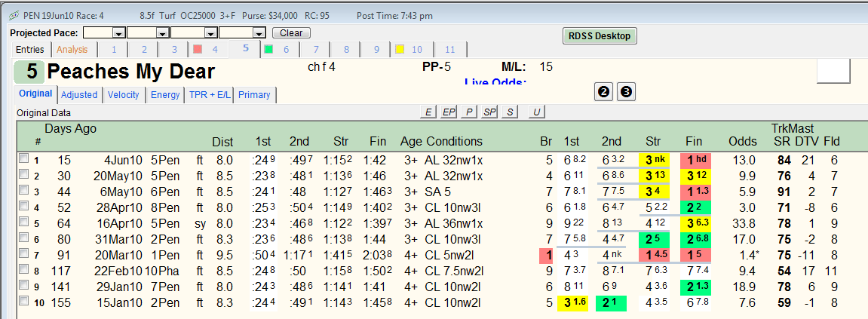Select the Energy tab
The height and width of the screenshot is (319, 868).
pyautogui.click(x=165, y=95)
